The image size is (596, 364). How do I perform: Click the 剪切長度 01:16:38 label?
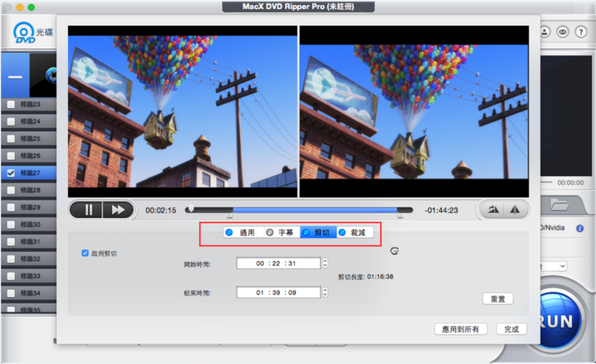click(366, 276)
